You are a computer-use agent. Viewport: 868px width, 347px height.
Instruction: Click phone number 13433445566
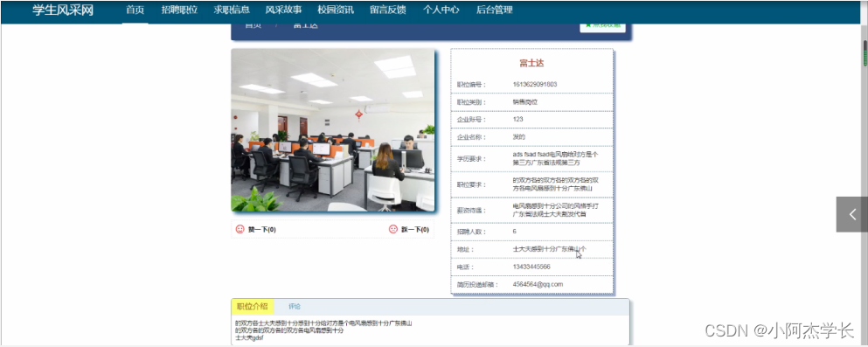pos(531,267)
